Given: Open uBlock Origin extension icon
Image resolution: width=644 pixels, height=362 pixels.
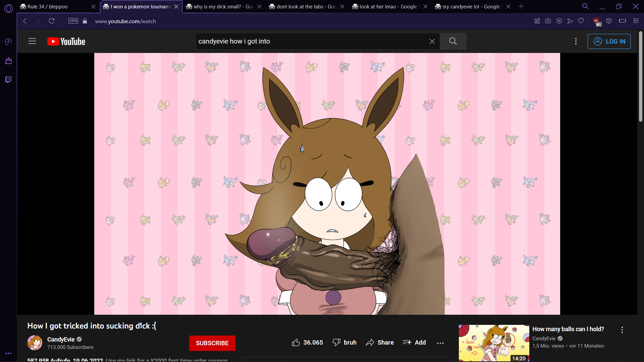Looking at the screenshot, I should [597, 21].
